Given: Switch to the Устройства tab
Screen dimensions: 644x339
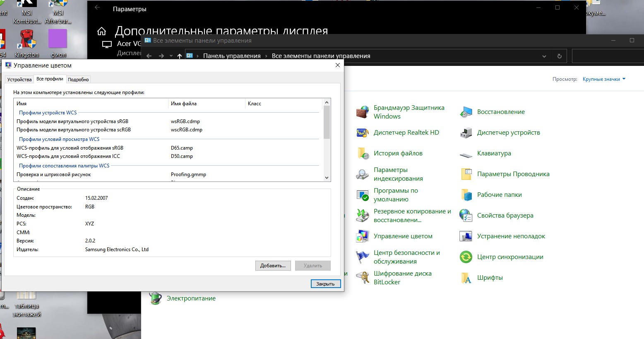Looking at the screenshot, I should tap(19, 80).
